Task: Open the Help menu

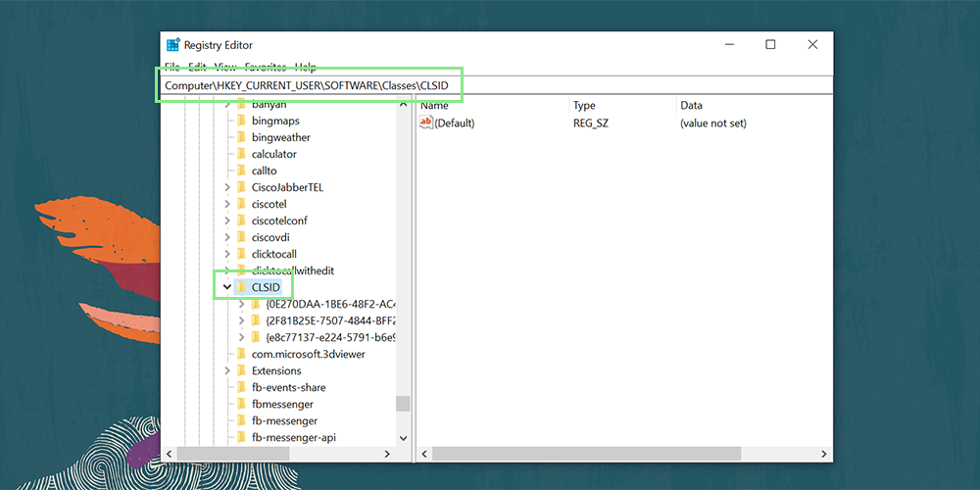Action: click(306, 67)
